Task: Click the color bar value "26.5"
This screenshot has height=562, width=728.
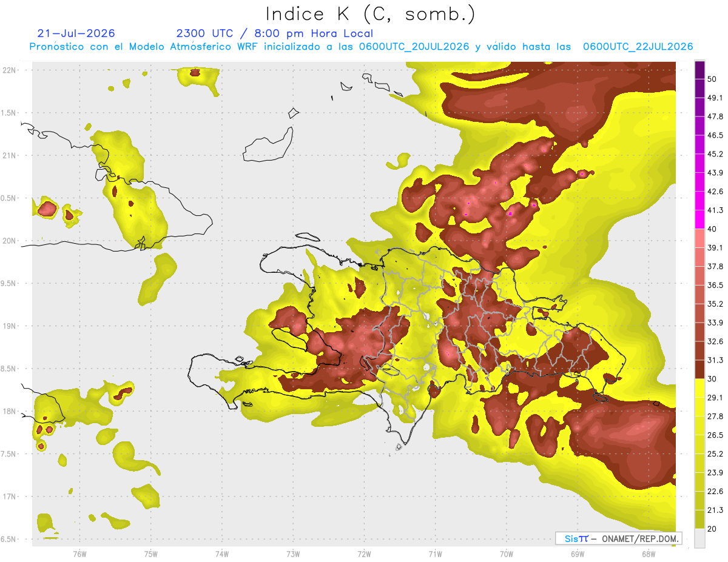Action: tap(715, 435)
